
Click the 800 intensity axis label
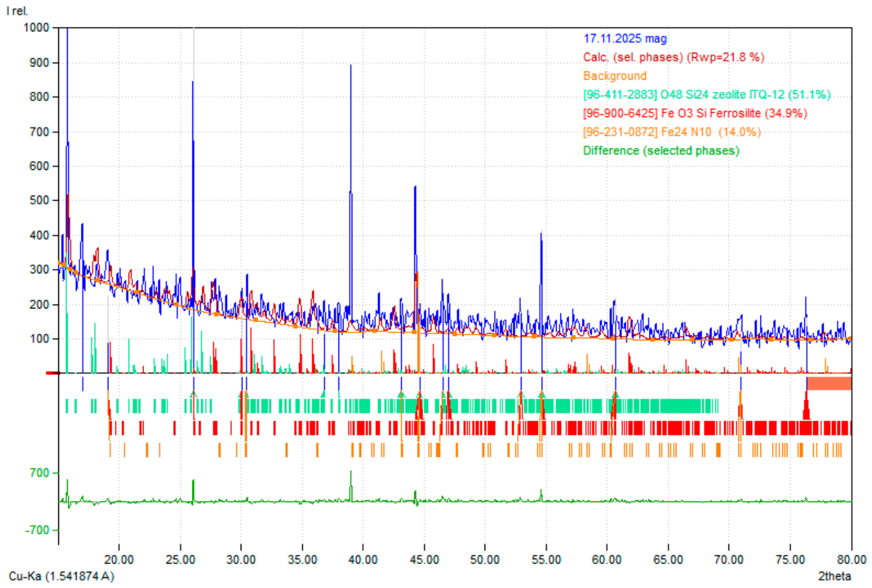point(39,97)
